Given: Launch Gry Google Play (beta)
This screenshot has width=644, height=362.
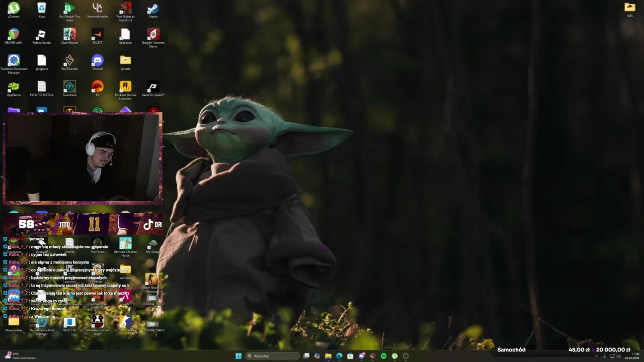Looking at the screenshot, I should click(69, 12).
